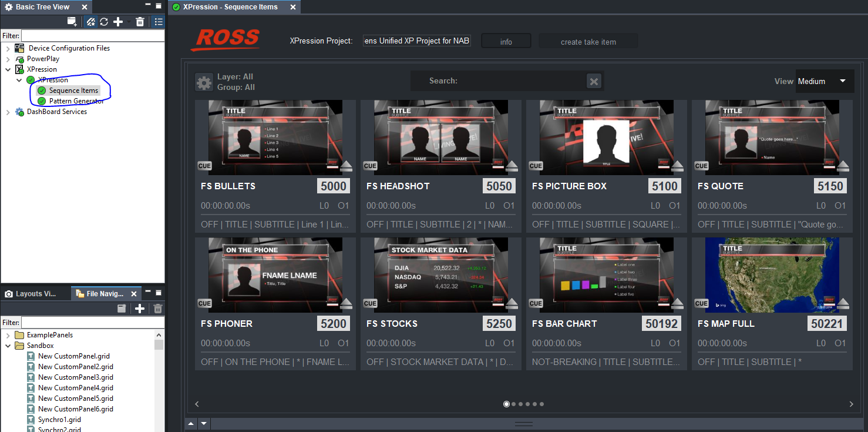Refresh the Basic Tree View
The height and width of the screenshot is (432, 868).
(104, 22)
